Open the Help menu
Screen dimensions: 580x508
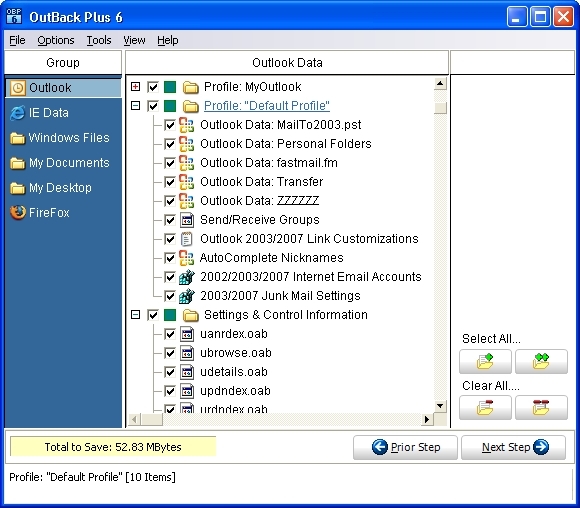pyautogui.click(x=168, y=40)
